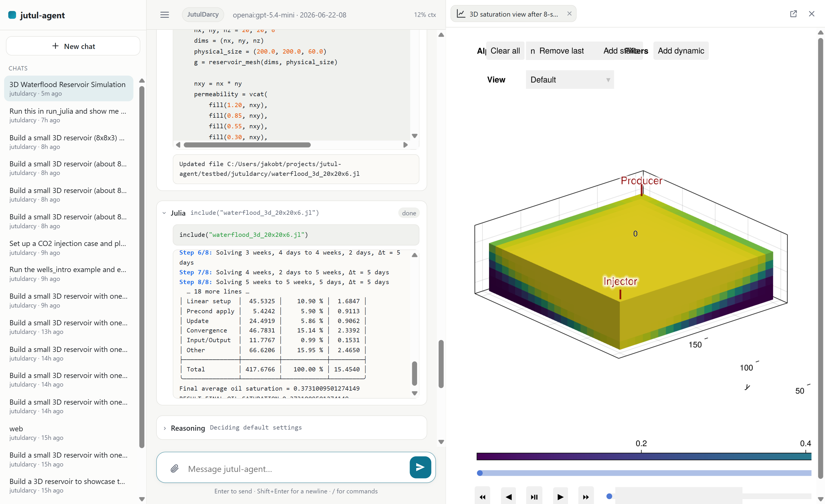Click the viridis colorbar
The height and width of the screenshot is (504, 825).
coord(644,456)
